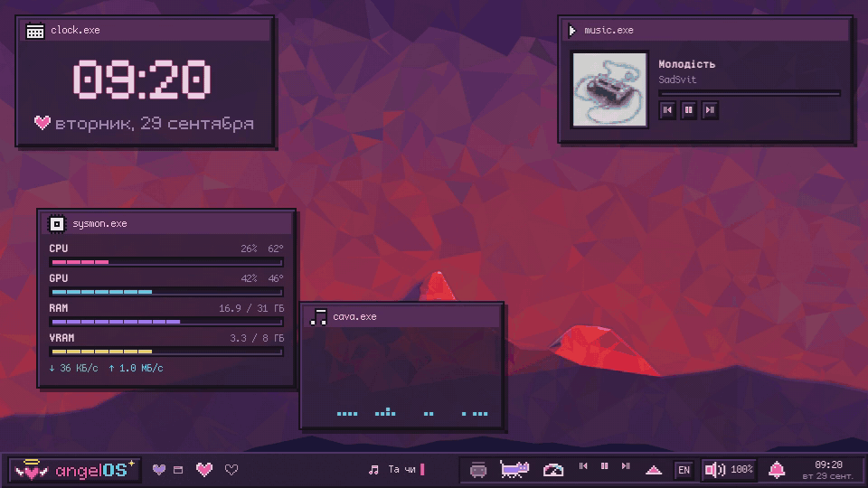
Task: Click the music note icon in cava.exe
Action: [318, 317]
